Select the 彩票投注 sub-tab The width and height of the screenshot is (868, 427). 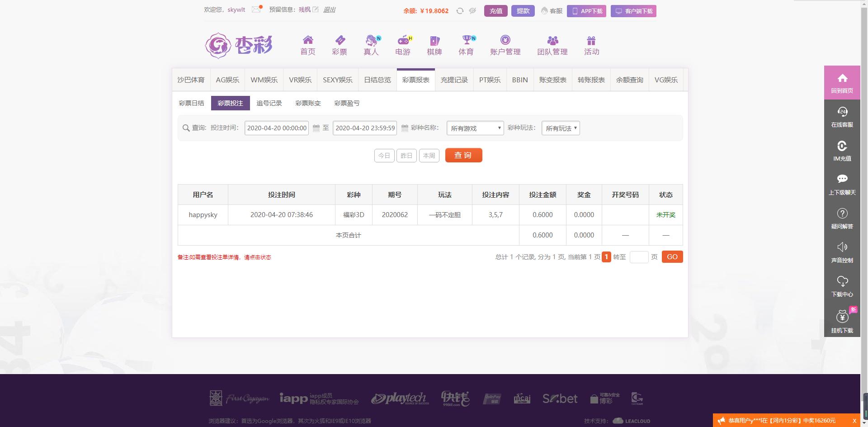[231, 103]
